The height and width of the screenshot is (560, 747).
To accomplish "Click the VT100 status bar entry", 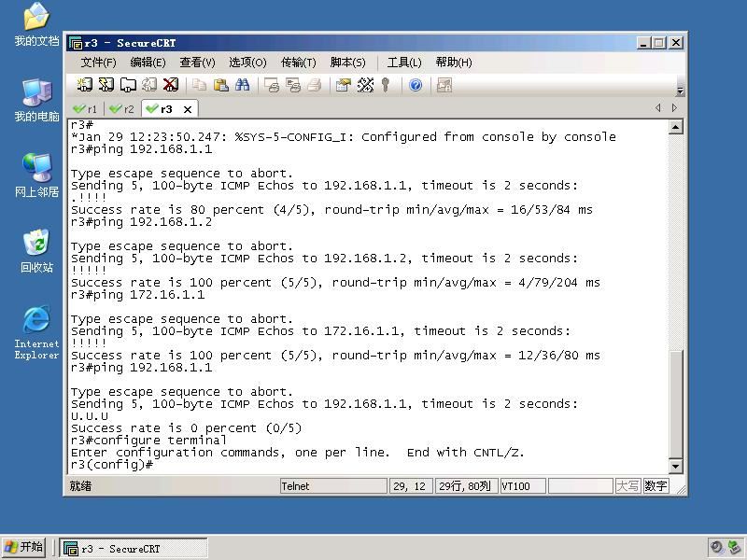I will click(x=523, y=486).
